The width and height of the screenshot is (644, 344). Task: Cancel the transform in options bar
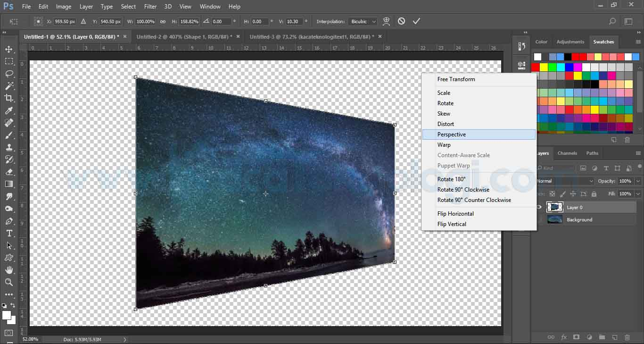(401, 21)
